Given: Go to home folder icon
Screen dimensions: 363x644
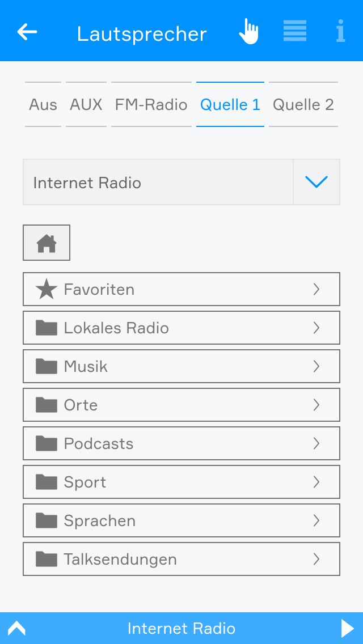Looking at the screenshot, I should pyautogui.click(x=47, y=243).
